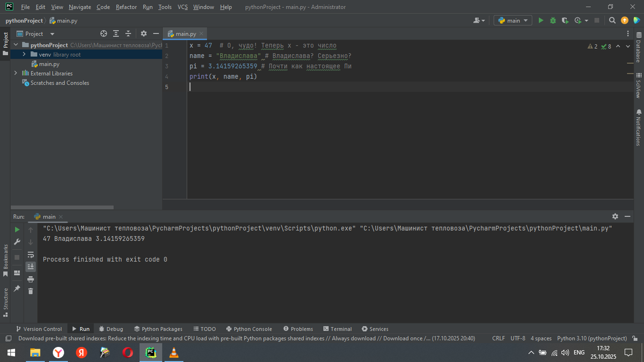Toggle soft-wrap in Run console
The image size is (644, 362).
[x=31, y=254]
